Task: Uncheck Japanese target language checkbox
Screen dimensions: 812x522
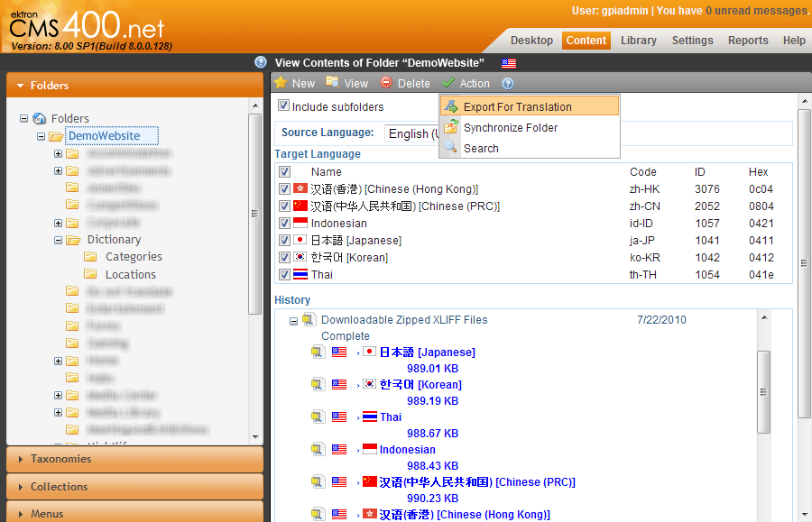Action: [x=284, y=240]
